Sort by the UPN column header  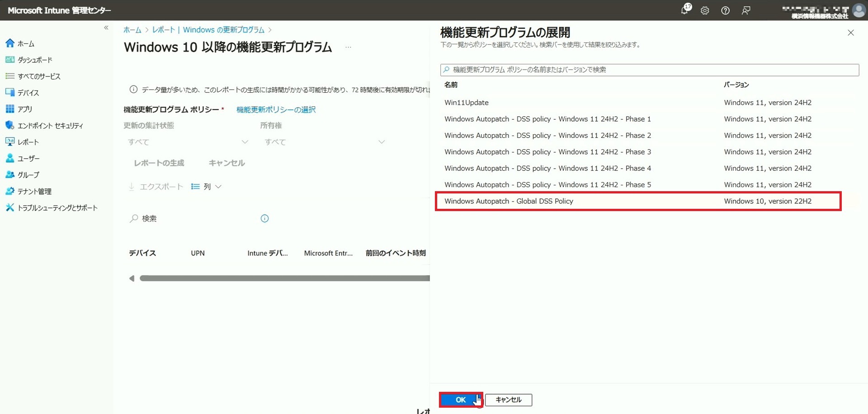pyautogui.click(x=198, y=253)
